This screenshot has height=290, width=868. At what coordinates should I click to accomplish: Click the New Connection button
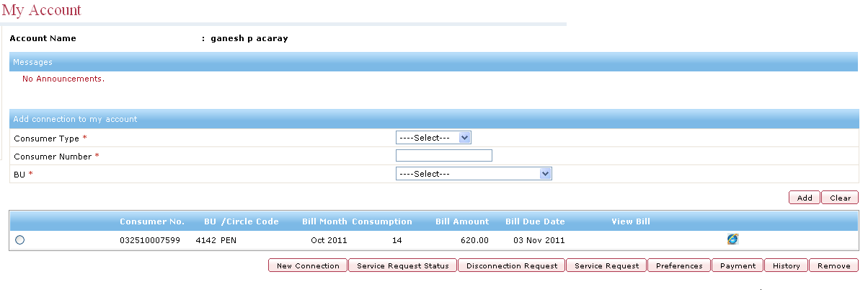coord(308,265)
